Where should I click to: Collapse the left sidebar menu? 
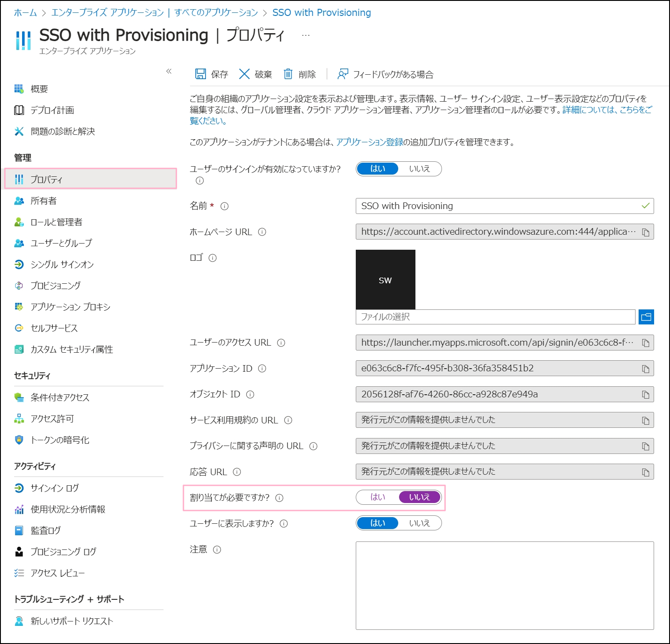click(169, 71)
